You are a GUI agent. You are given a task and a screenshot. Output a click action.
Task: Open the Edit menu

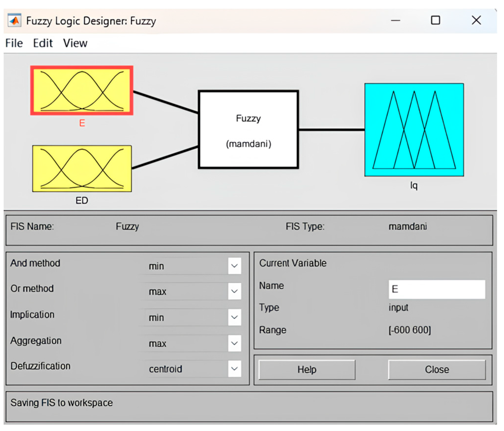point(43,43)
